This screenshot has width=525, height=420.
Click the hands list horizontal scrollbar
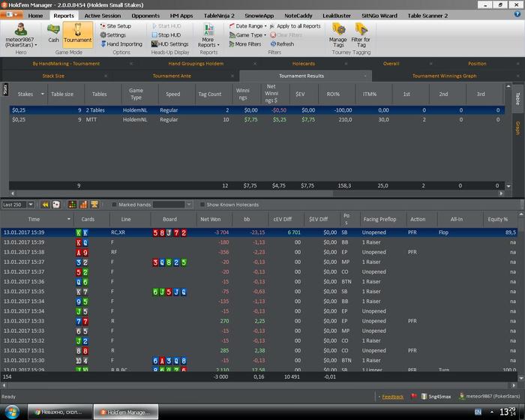pos(259,385)
